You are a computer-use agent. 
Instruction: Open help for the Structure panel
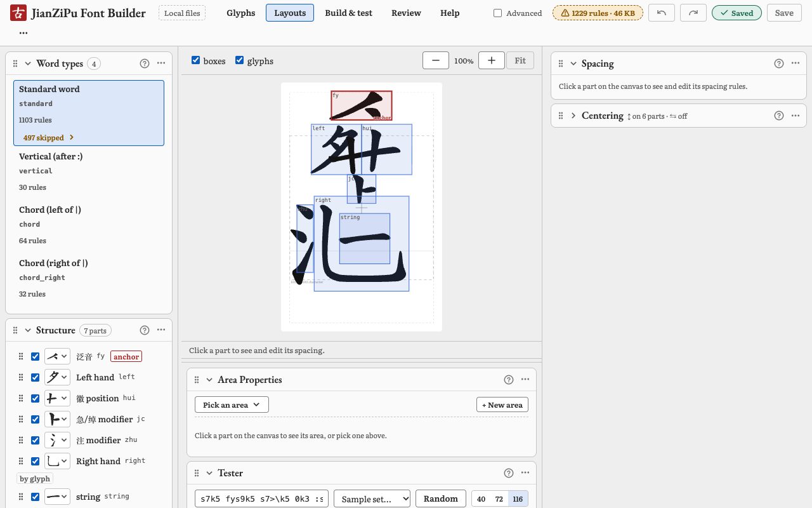[x=145, y=330]
